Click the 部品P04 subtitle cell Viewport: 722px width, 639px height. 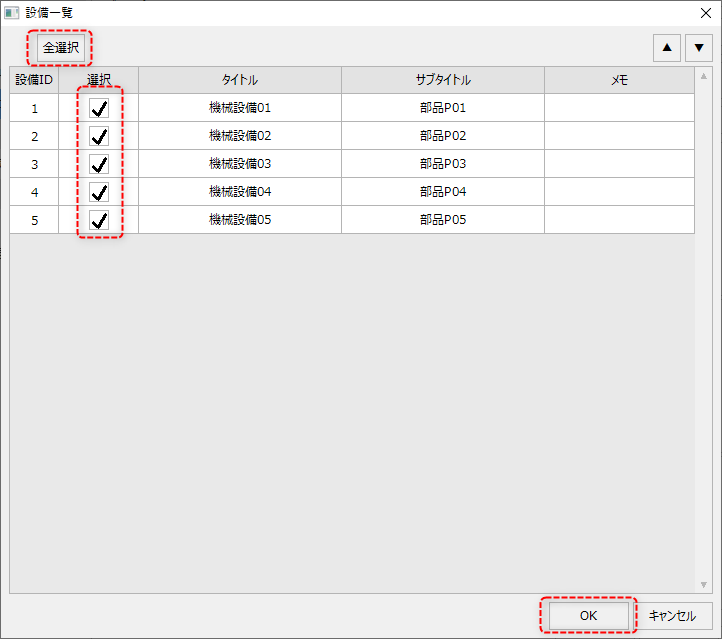[x=443, y=192]
